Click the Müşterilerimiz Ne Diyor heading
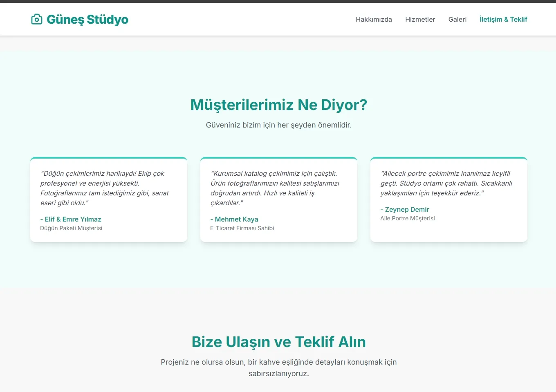Screen dimensions: 556x392 [x=278, y=105]
